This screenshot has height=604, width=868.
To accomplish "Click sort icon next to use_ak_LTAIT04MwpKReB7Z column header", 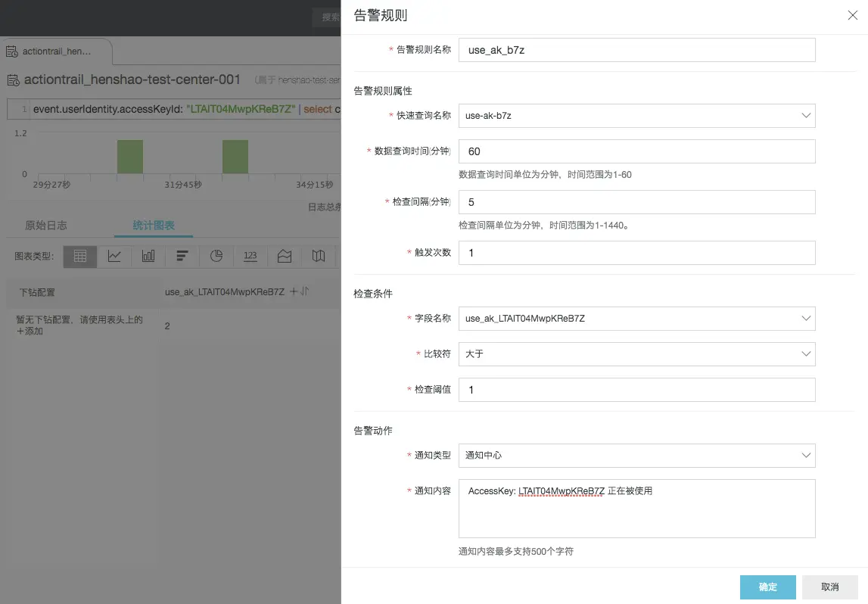I will 304,291.
